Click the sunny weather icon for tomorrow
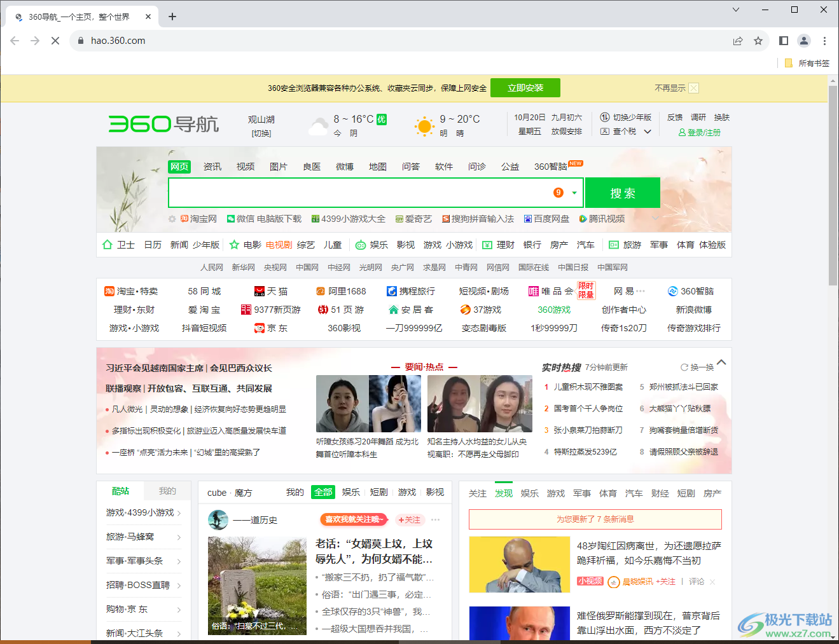This screenshot has height=644, width=839. (x=424, y=126)
